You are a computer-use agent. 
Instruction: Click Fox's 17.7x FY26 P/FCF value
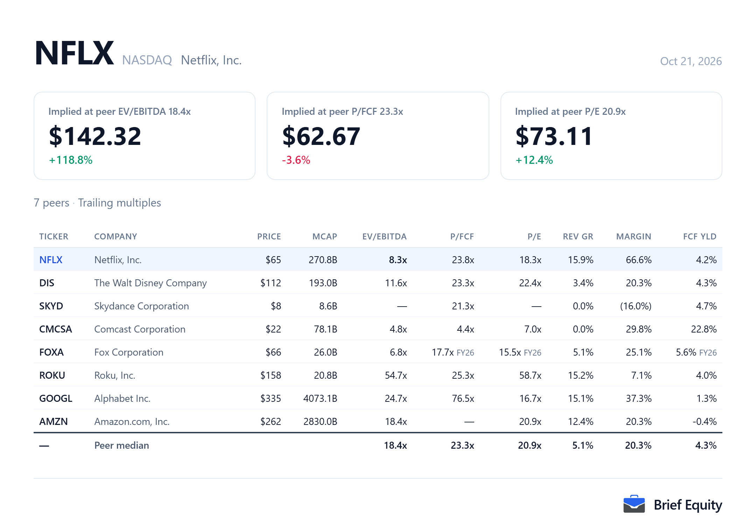tap(453, 352)
